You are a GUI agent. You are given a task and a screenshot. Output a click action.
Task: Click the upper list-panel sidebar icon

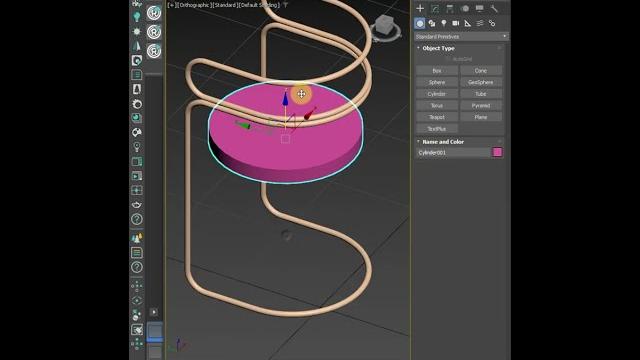(137, 75)
